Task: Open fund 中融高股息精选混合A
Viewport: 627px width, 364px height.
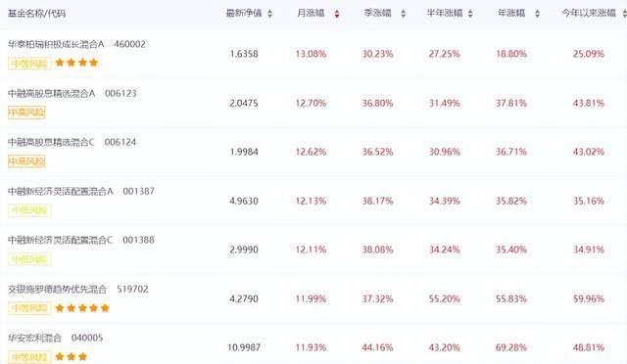Action: tap(52, 94)
